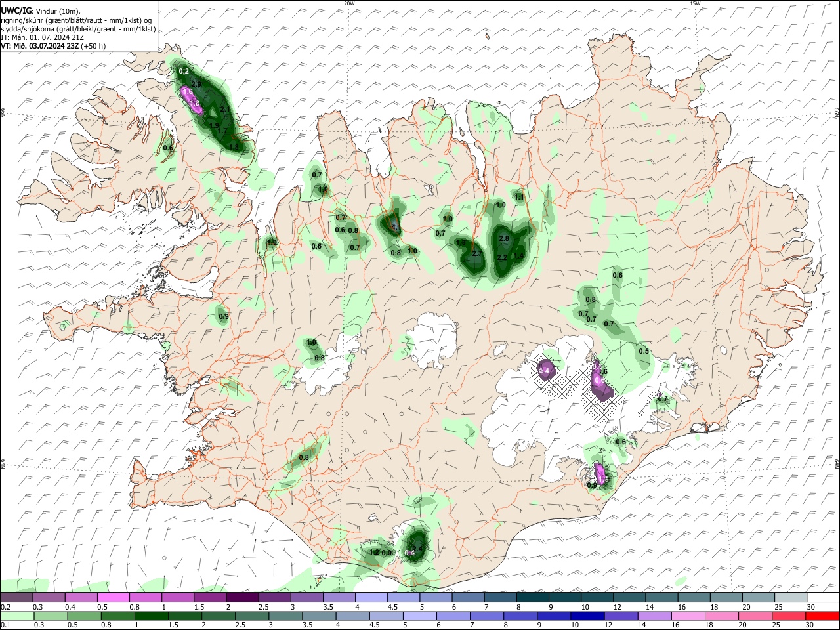Click the '0.2' map value atop Westfjords band
840x630 pixels.
tap(184, 71)
